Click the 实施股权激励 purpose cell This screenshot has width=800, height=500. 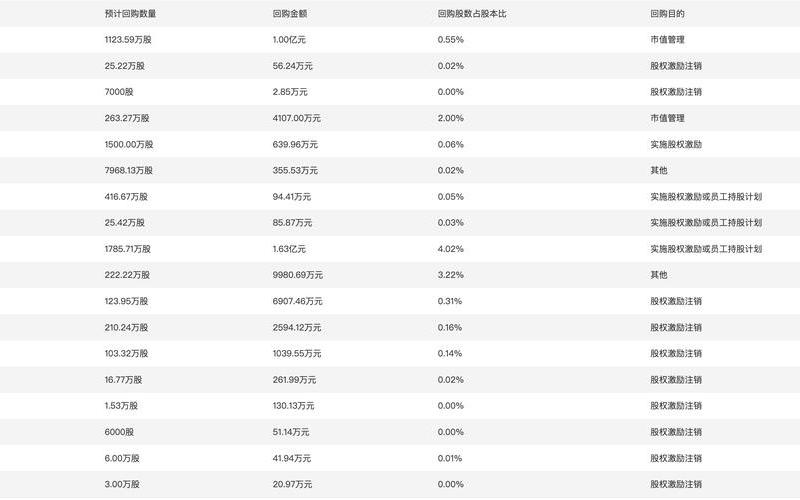(676, 144)
